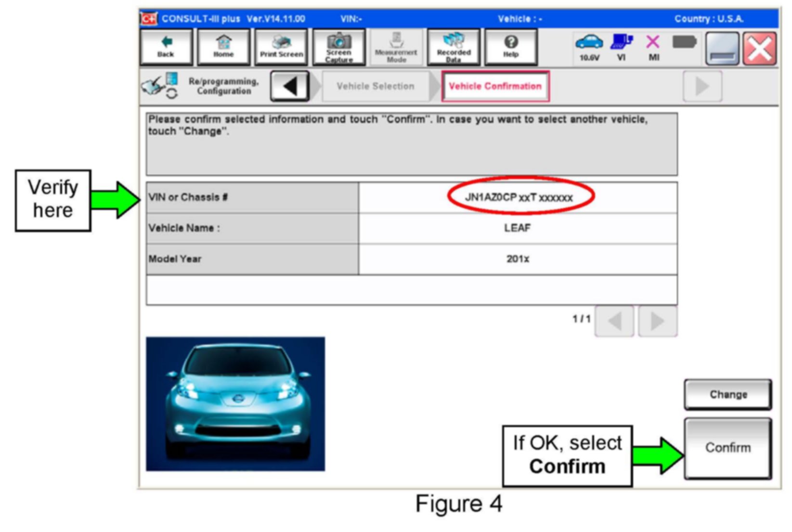Take a Screen Capture
Screen dimensions: 792x532
[339, 47]
